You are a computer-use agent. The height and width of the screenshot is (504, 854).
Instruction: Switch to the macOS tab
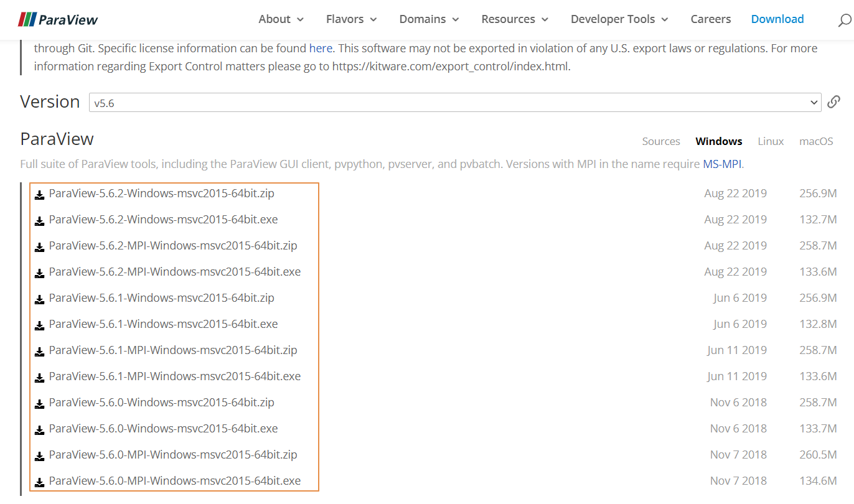tap(816, 141)
